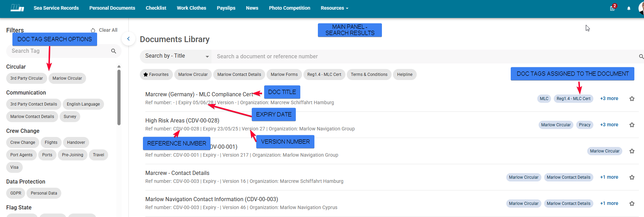Toggle the Favourites filter chip

point(156,75)
